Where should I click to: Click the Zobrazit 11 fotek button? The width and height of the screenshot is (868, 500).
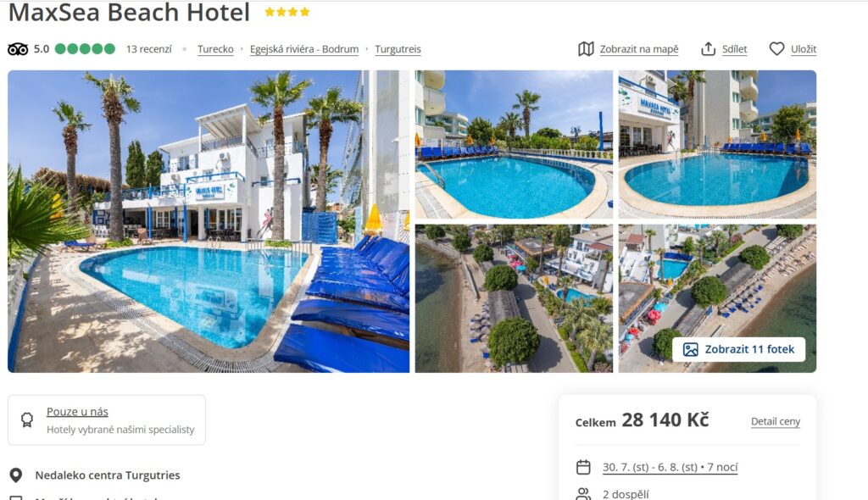pyautogui.click(x=738, y=349)
